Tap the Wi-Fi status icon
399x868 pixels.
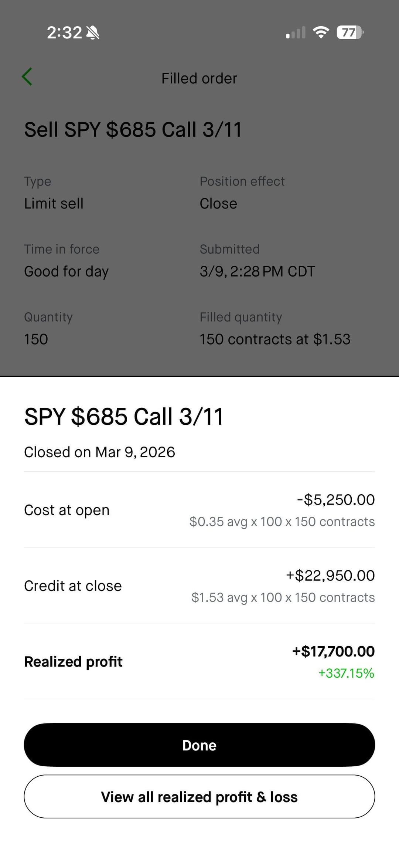tap(321, 33)
